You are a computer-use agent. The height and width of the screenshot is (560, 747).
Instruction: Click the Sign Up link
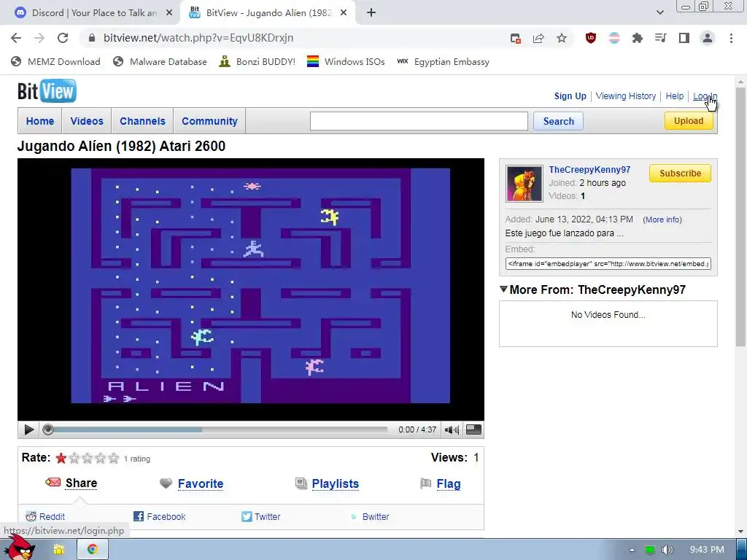(x=570, y=96)
